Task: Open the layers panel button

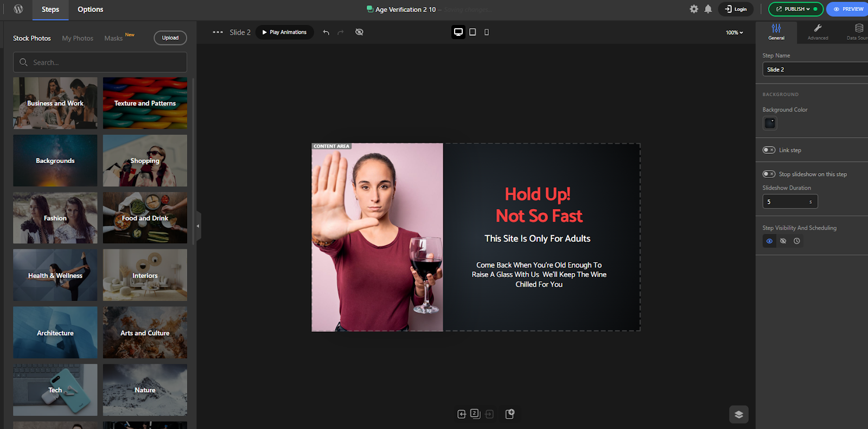Action: (x=739, y=414)
